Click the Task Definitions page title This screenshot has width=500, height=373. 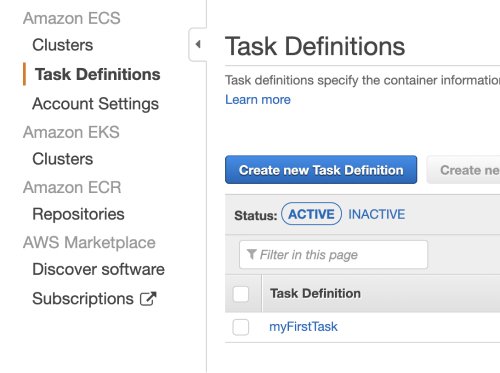click(x=315, y=46)
